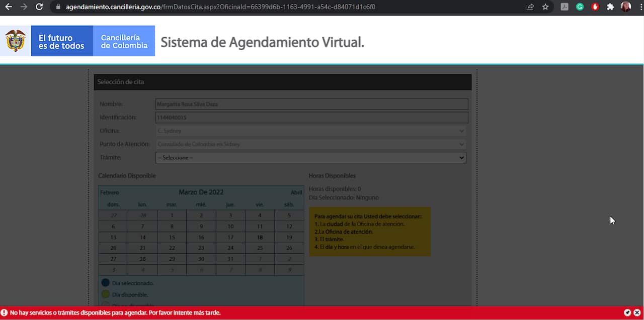Screen dimensions: 644x320
Task: Navigate to Abril in the calendar
Action: (x=296, y=192)
